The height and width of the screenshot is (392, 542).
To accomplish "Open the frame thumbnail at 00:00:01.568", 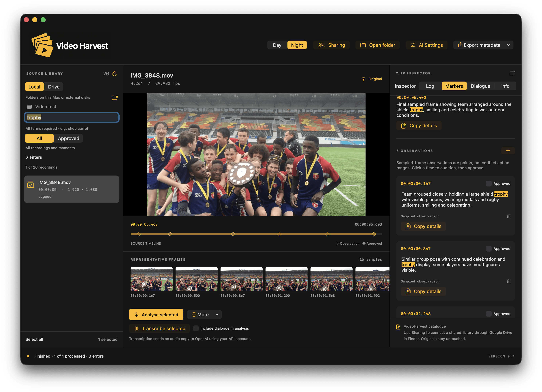I will click(331, 279).
